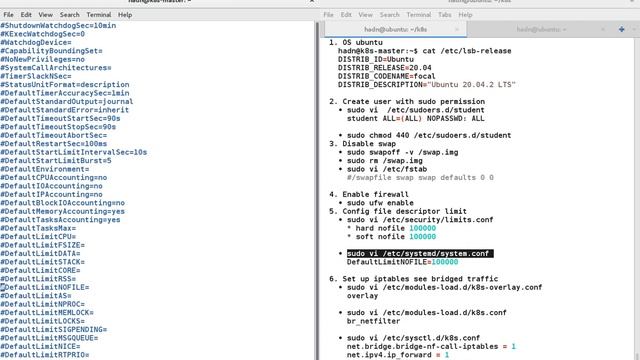Click the #DefaultRestartSec=100ms line
The image size is (640, 360).
point(53,144)
